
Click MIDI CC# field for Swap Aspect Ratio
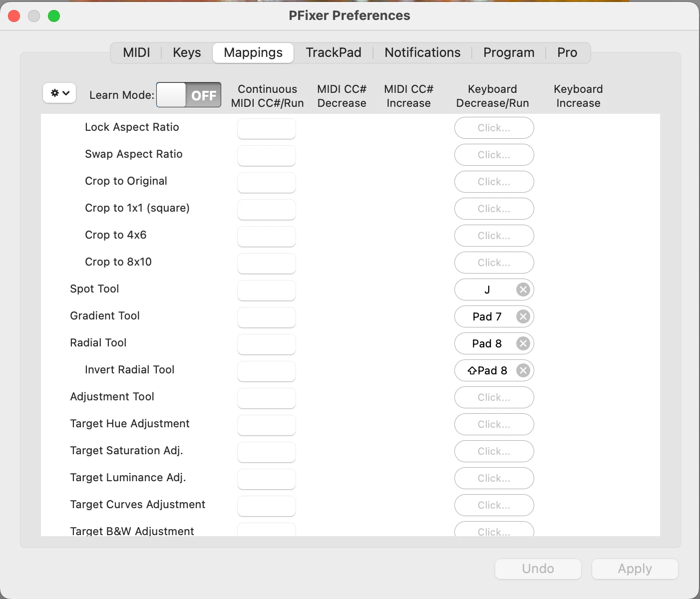tap(267, 156)
